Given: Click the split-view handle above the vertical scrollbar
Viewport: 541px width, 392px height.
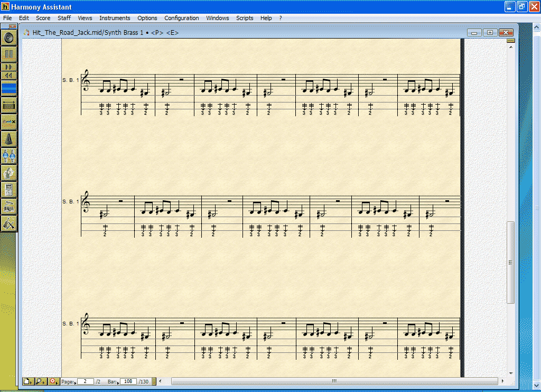Looking at the screenshot, I should click(x=510, y=41).
